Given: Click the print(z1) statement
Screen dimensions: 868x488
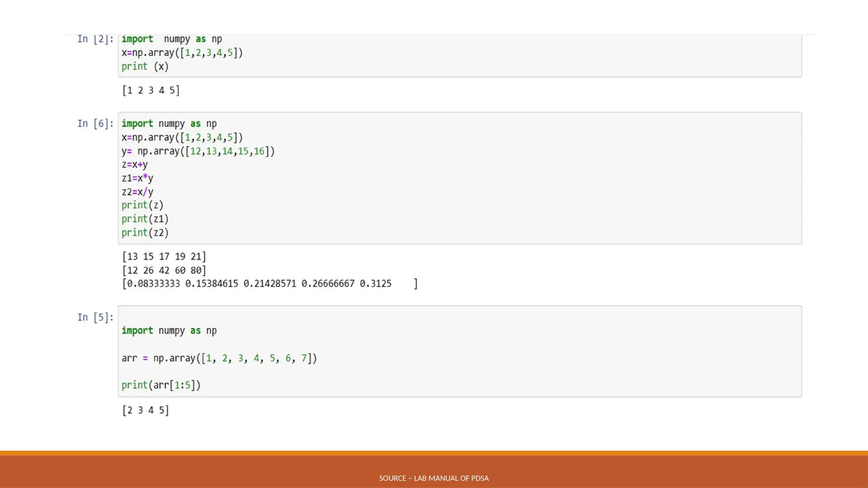Looking at the screenshot, I should click(x=145, y=219).
